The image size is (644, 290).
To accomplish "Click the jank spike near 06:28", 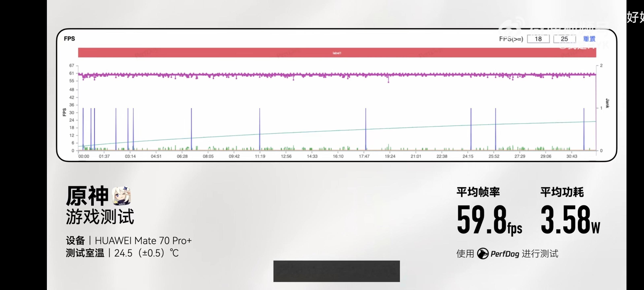I will (192, 129).
